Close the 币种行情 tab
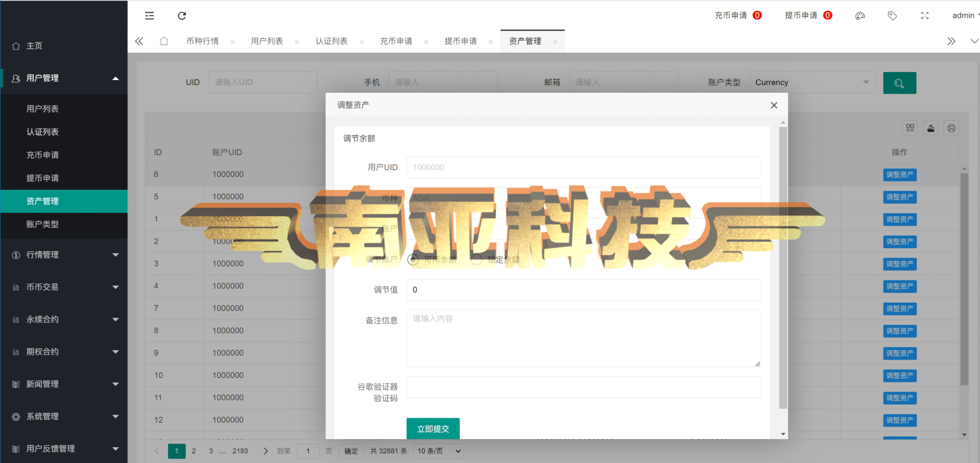Screen dimensions: 980x463 [x=232, y=42]
